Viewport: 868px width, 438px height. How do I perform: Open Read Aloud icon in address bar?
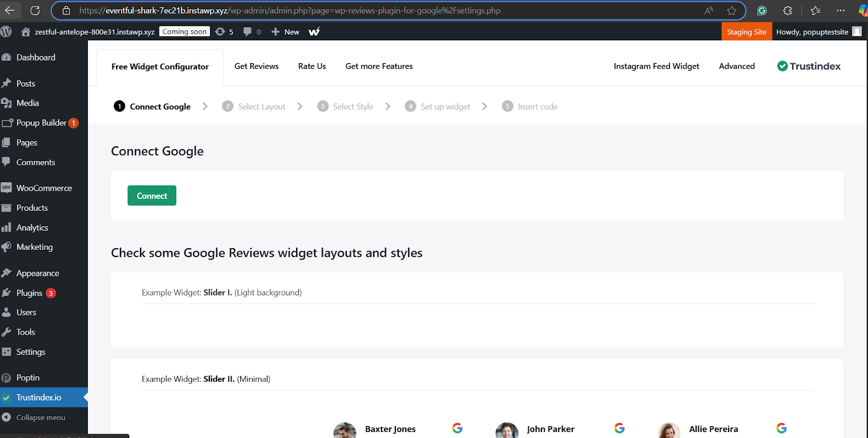coord(709,10)
